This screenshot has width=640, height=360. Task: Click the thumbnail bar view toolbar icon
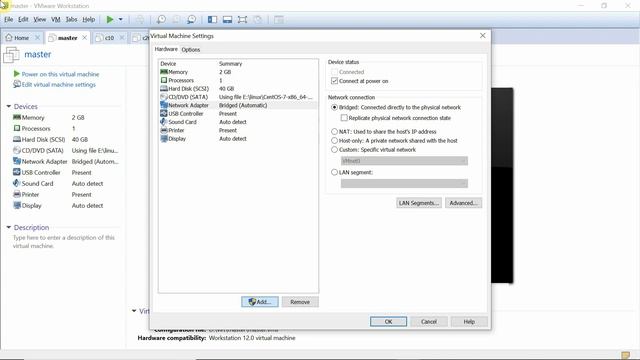click(x=227, y=19)
